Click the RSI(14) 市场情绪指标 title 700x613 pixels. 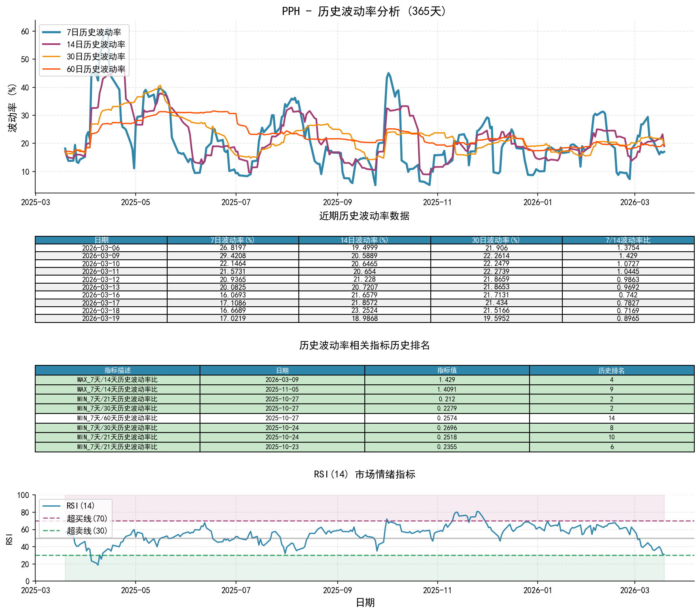pos(364,474)
